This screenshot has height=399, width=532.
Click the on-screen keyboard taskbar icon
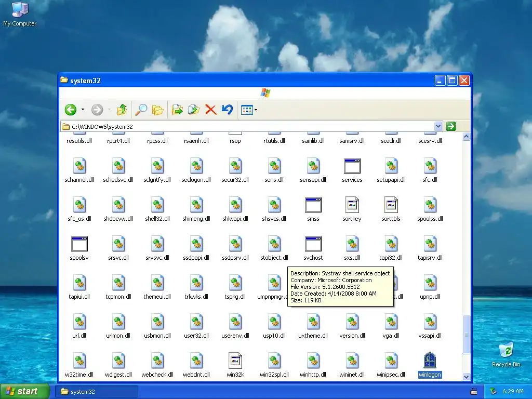[x=474, y=392]
